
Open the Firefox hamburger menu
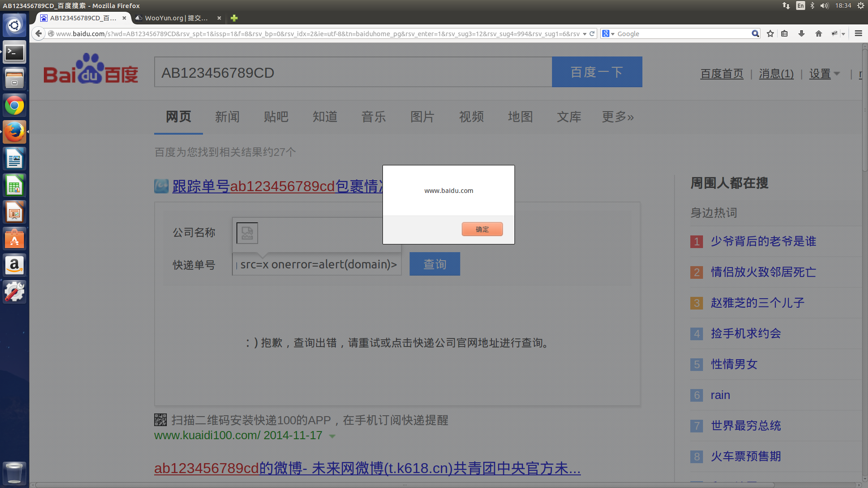[x=859, y=33]
